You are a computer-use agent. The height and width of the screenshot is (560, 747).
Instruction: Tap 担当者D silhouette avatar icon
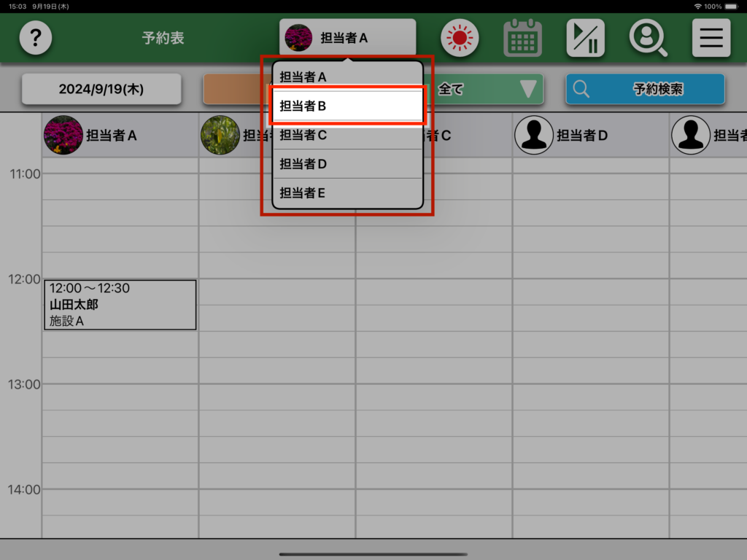pyautogui.click(x=533, y=135)
